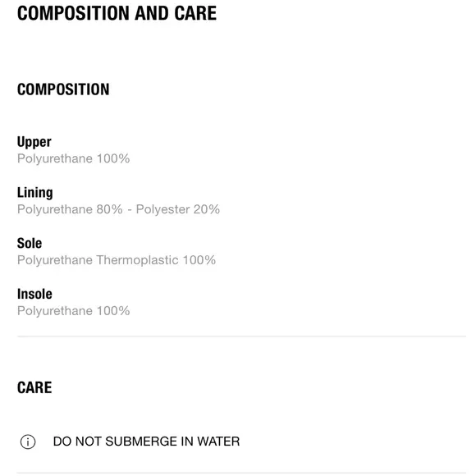The image size is (476, 476).
Task: Select the Sole label
Action: (x=30, y=243)
